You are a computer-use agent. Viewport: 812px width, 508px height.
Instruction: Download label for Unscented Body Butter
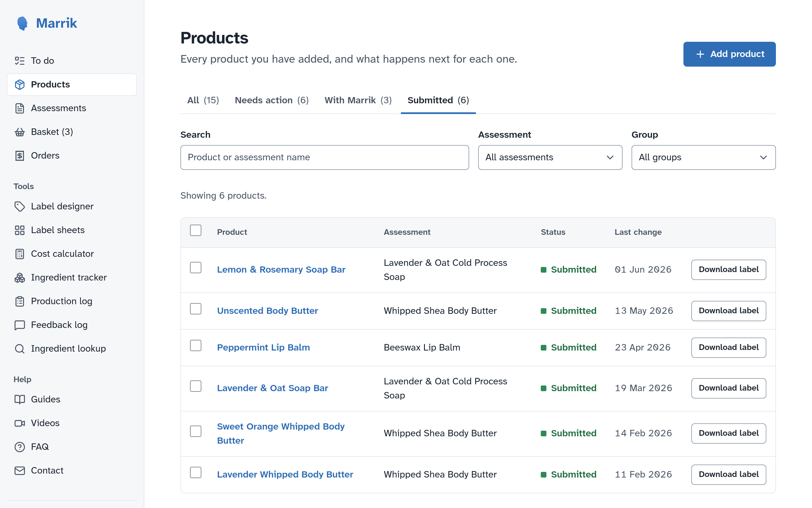(729, 311)
